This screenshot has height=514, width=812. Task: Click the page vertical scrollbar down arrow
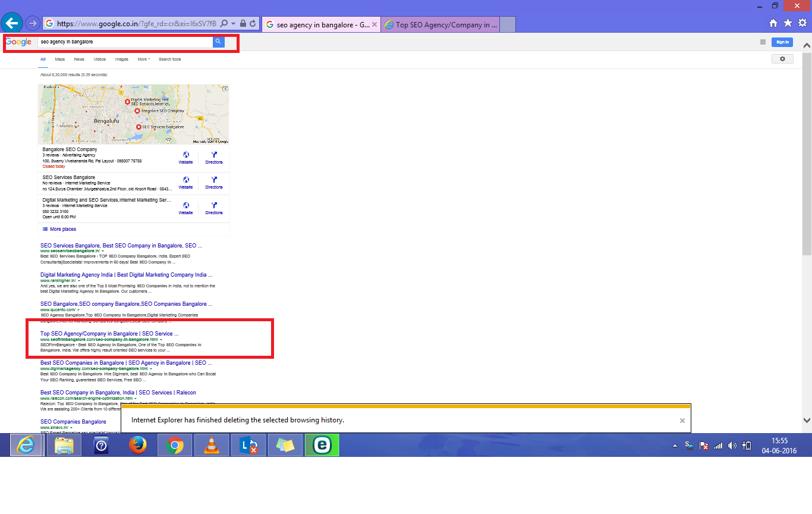[x=807, y=420]
